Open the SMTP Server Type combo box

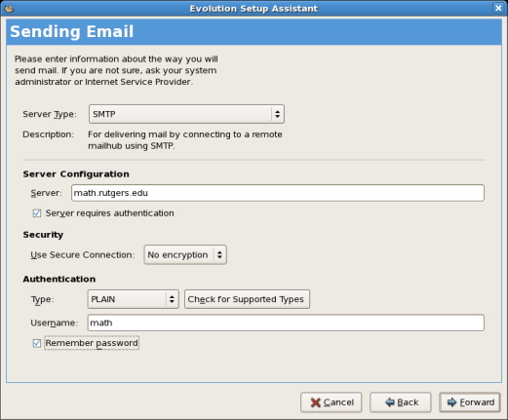pyautogui.click(x=186, y=114)
